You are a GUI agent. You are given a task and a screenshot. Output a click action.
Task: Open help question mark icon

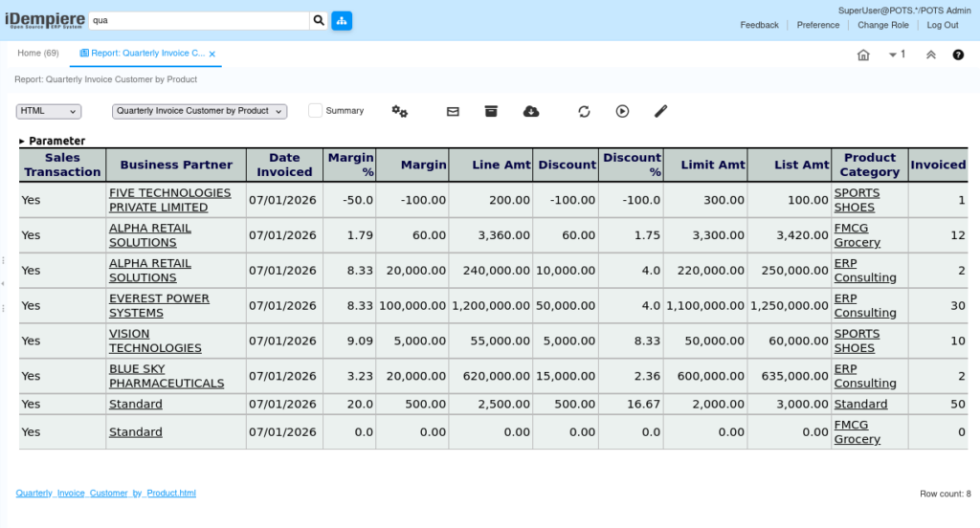(x=958, y=55)
